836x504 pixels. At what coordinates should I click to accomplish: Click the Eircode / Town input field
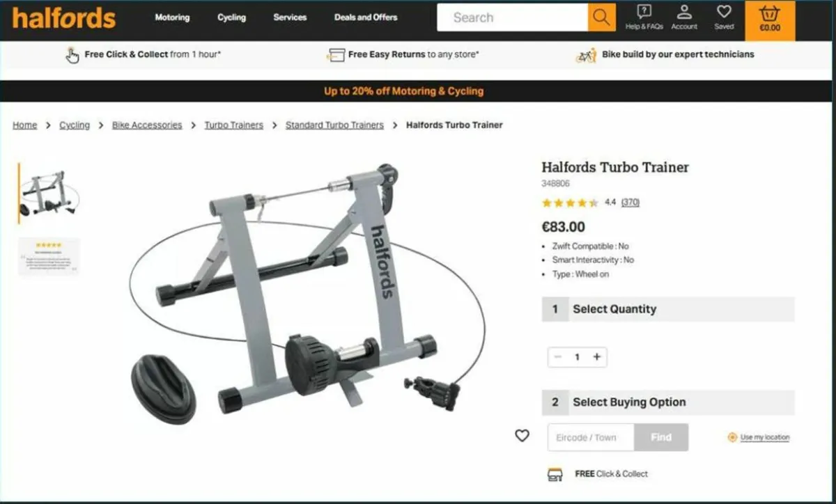[591, 437]
